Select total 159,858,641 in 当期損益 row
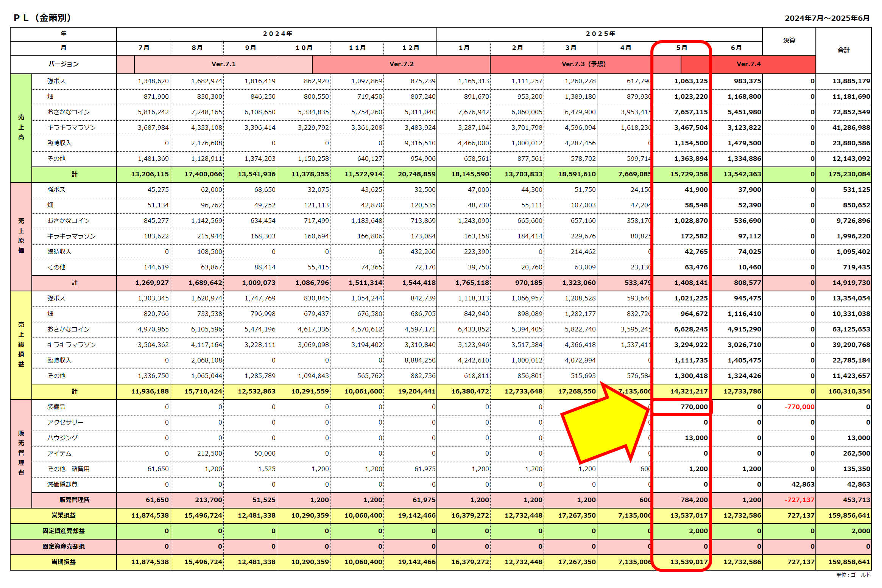This screenshot has height=588, width=882. pyautogui.click(x=849, y=562)
